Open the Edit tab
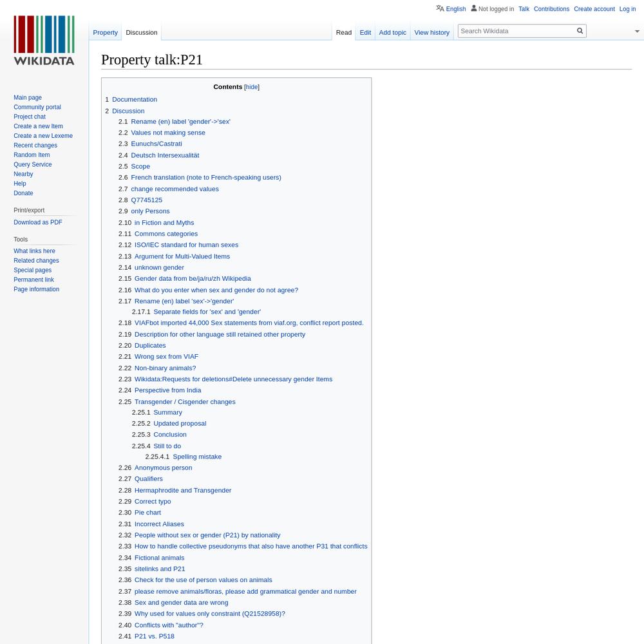 pos(365,32)
